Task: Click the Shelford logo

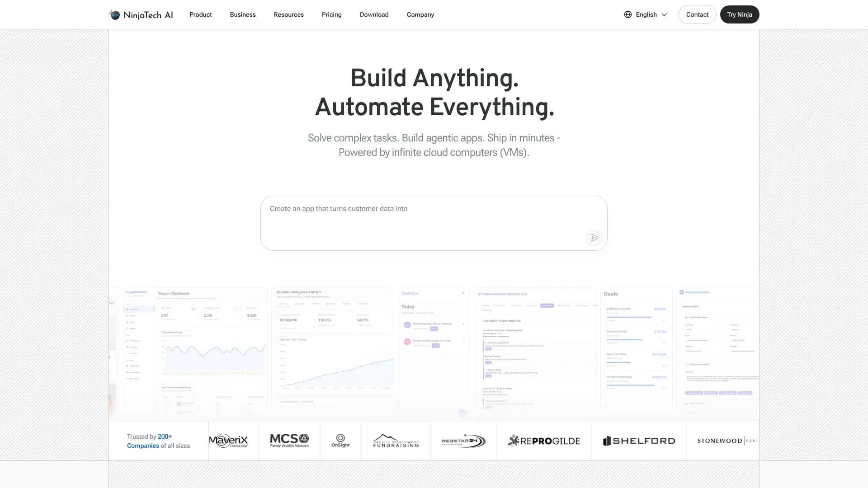Action: 639,441
